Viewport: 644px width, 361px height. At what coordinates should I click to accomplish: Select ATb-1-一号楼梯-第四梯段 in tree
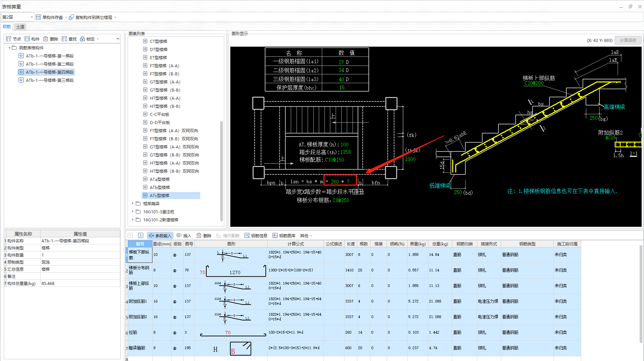(x=50, y=72)
